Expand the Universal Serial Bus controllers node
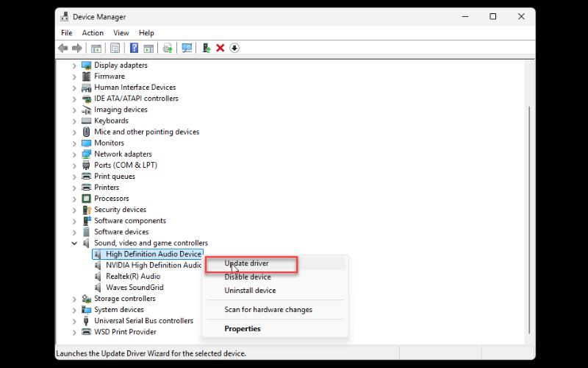The width and height of the screenshot is (588, 368). [74, 321]
